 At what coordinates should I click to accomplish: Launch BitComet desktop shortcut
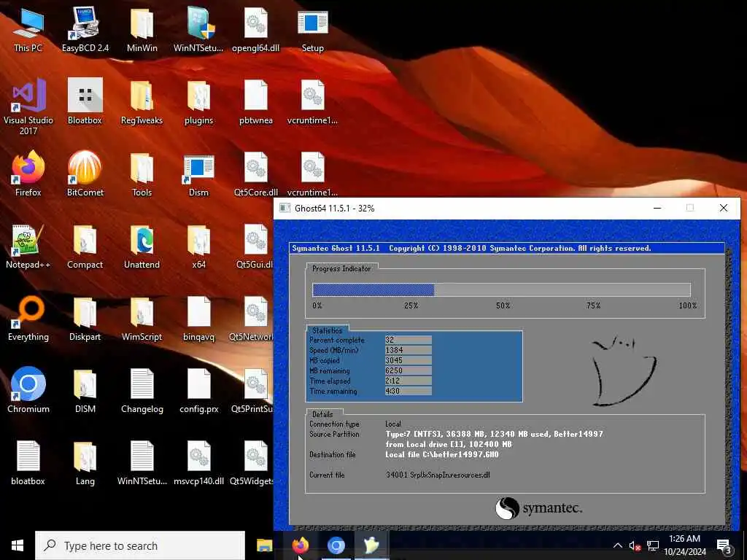[85, 174]
